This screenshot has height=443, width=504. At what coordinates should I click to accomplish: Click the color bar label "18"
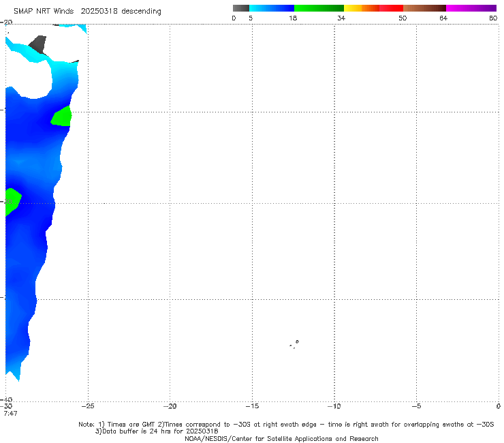coord(293,18)
